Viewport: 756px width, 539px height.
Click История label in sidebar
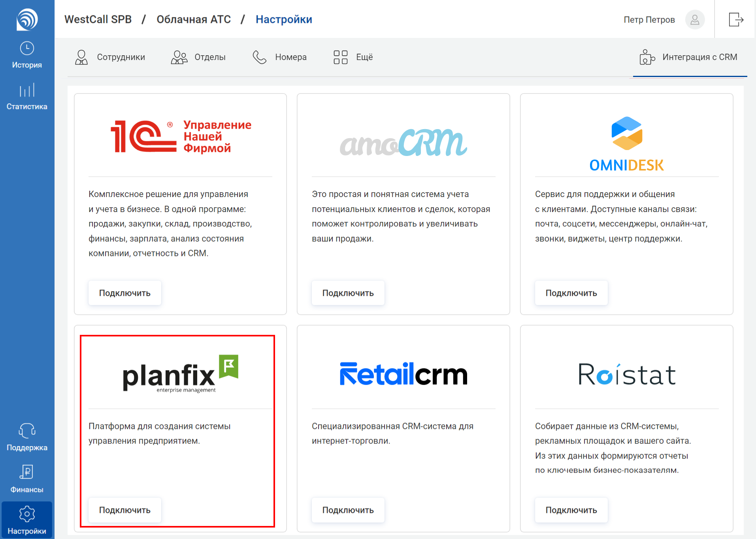27,65
